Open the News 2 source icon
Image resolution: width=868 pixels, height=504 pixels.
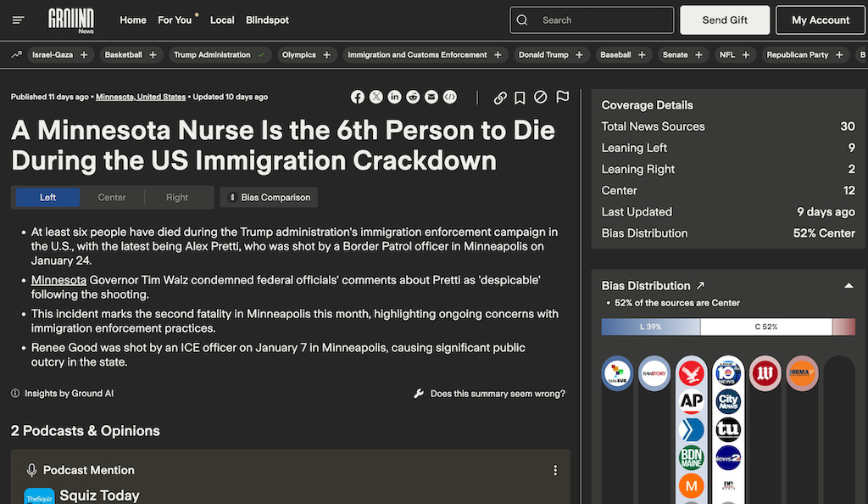(x=728, y=457)
